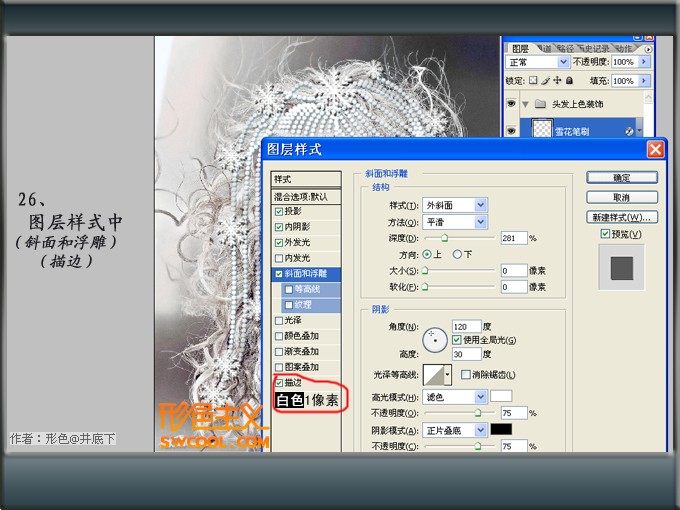This screenshot has height=510, width=680.
Task: Open the 方法 technique dropdown (平滑)
Action: coord(455,222)
